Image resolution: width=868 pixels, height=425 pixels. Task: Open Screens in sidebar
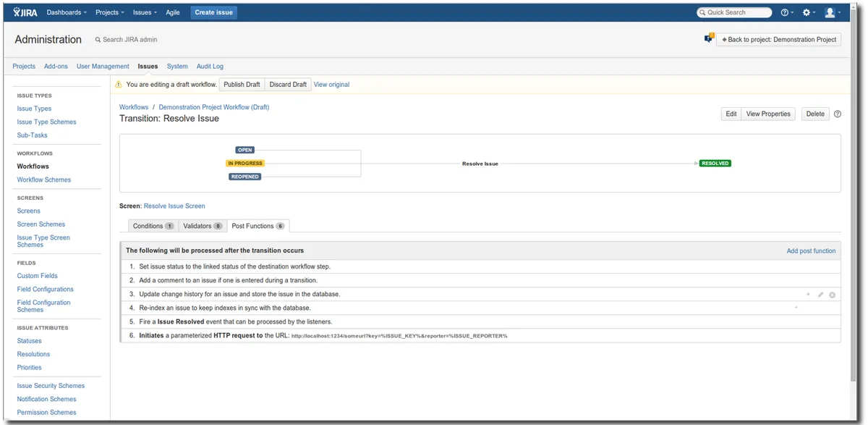pos(29,211)
